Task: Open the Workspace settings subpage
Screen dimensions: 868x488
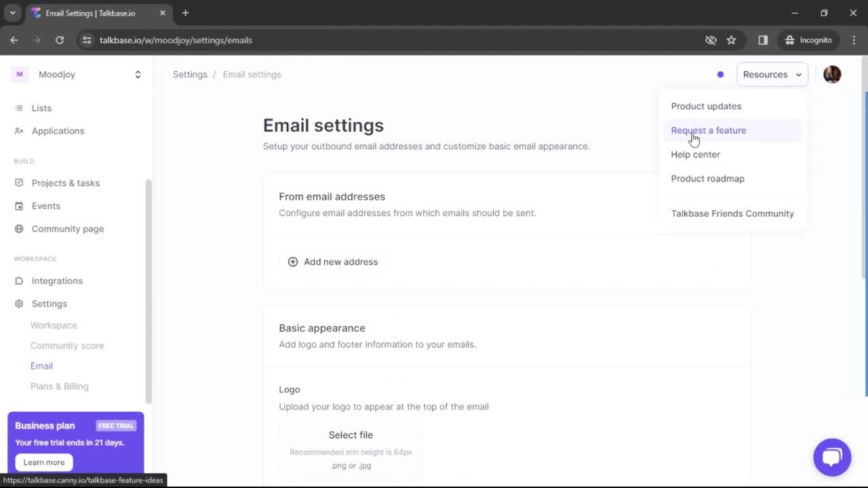Action: coord(54,325)
